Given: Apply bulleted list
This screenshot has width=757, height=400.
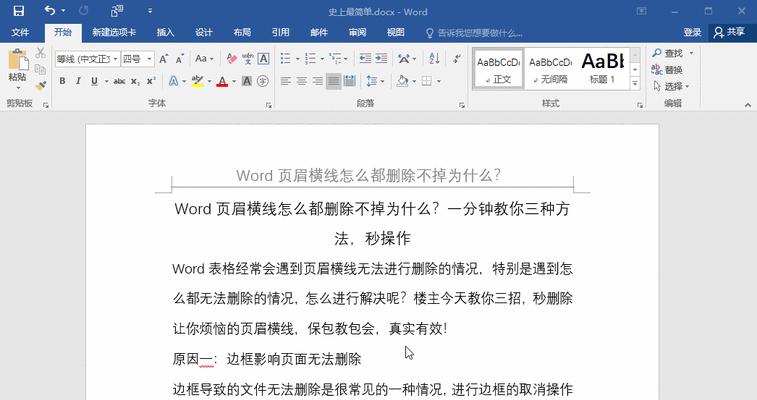Looking at the screenshot, I should 286,59.
